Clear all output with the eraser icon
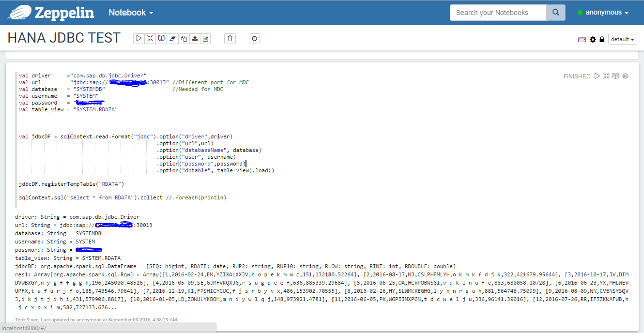The height and width of the screenshot is (333, 644). tap(172, 39)
